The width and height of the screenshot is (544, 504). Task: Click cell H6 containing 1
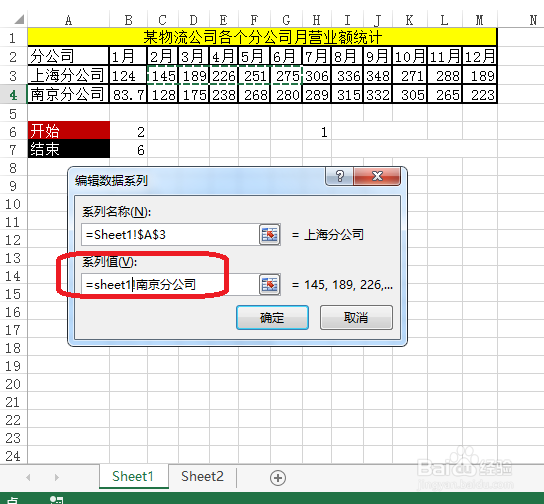click(317, 132)
